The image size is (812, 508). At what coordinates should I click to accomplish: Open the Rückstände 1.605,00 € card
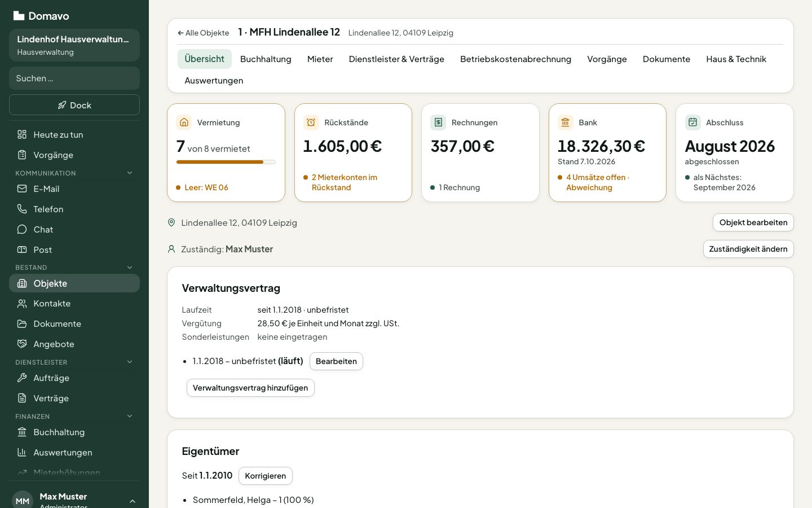353,152
